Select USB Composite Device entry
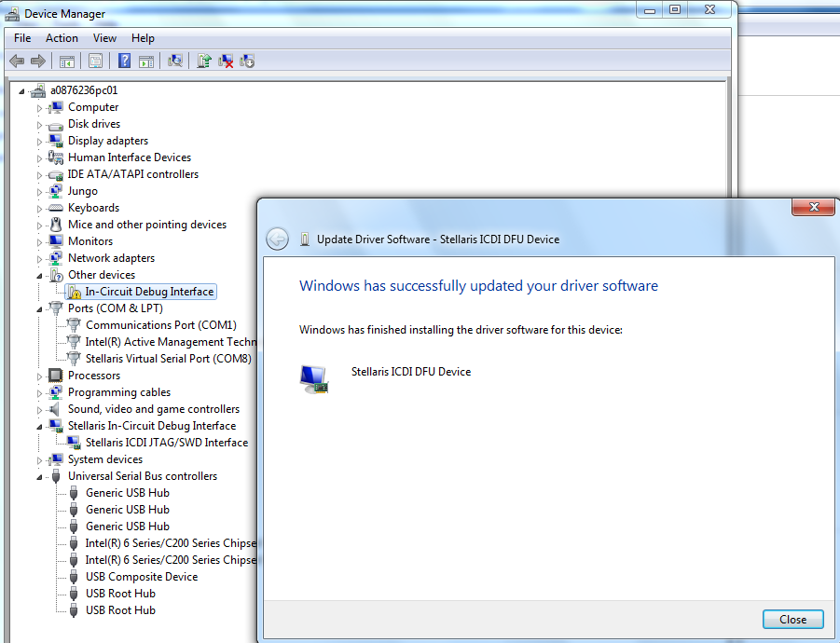 click(142, 577)
